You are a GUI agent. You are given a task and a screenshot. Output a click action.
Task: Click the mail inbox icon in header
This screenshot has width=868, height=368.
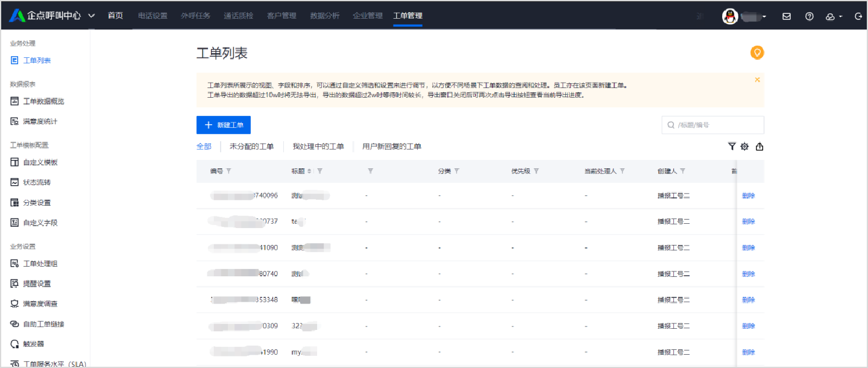pos(786,16)
